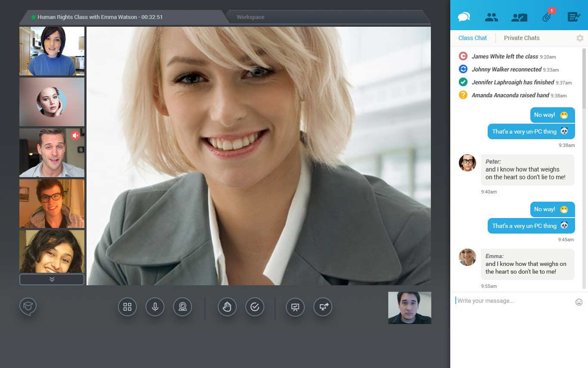Click the presentation board icon
This screenshot has width=588, height=368.
click(295, 307)
